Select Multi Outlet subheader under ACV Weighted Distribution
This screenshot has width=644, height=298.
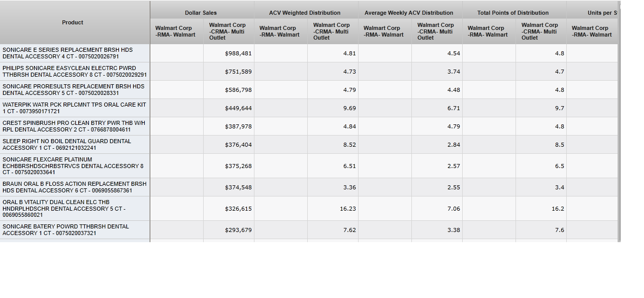tap(332, 31)
